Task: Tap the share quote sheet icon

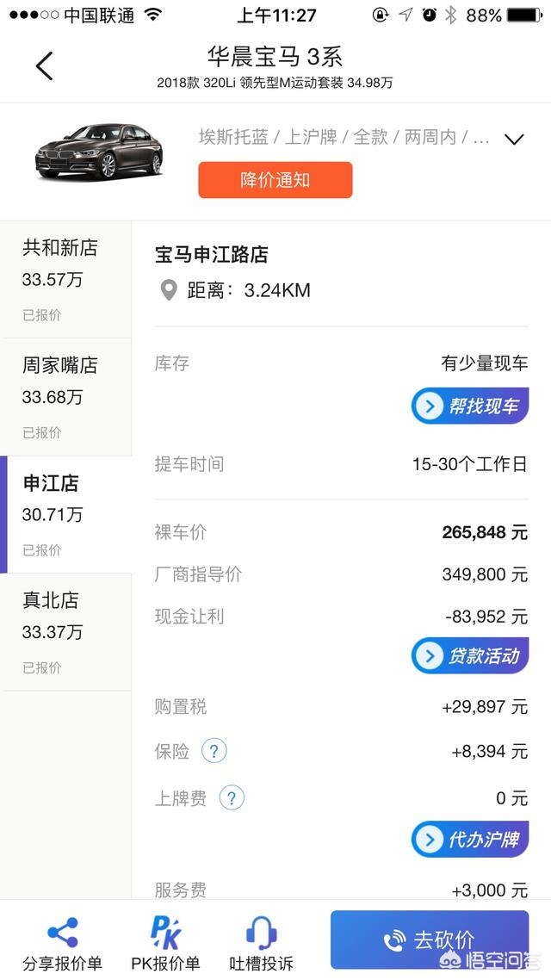Action: 63,933
